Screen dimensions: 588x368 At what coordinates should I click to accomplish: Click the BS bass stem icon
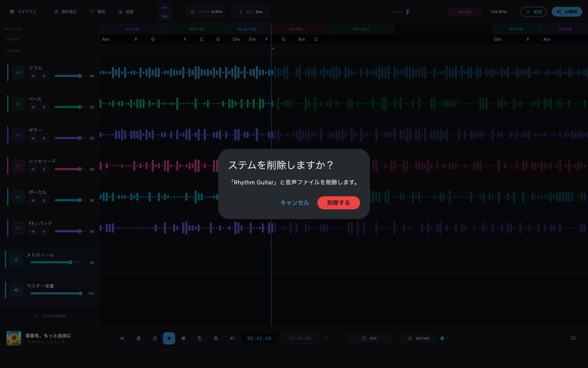click(x=18, y=104)
